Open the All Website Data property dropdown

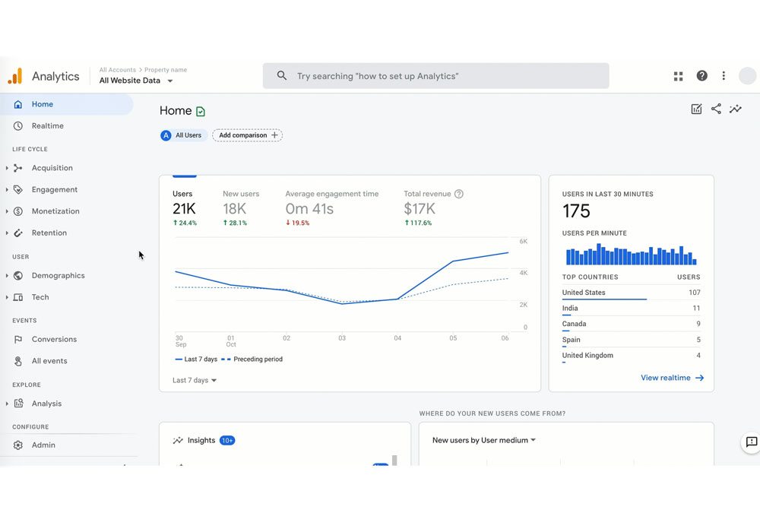click(x=136, y=81)
